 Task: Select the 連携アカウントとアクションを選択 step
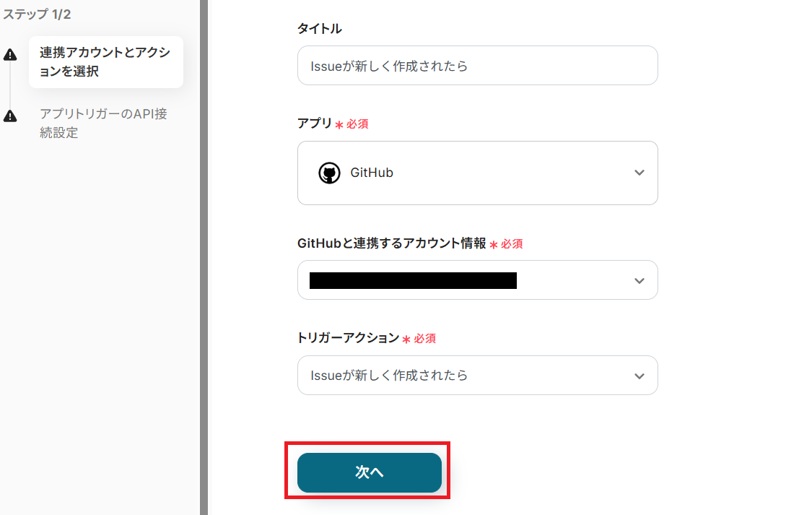(x=105, y=62)
